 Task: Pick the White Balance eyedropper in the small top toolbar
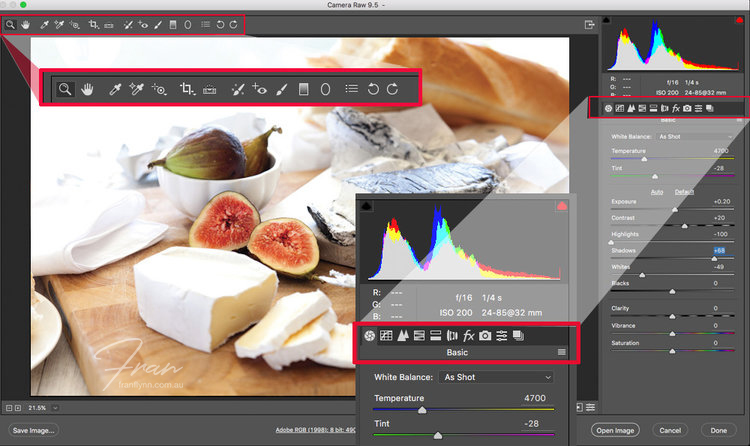(x=44, y=24)
